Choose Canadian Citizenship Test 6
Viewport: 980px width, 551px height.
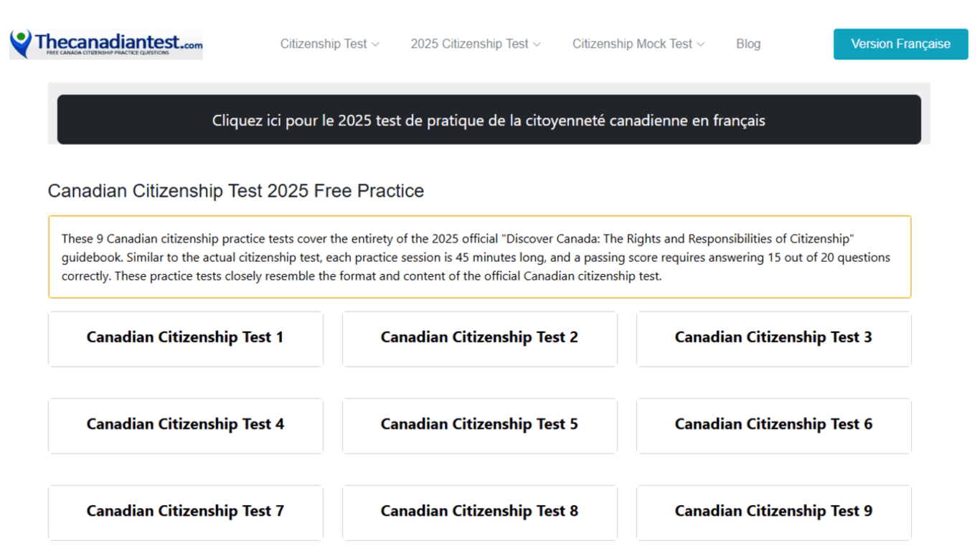coord(773,425)
